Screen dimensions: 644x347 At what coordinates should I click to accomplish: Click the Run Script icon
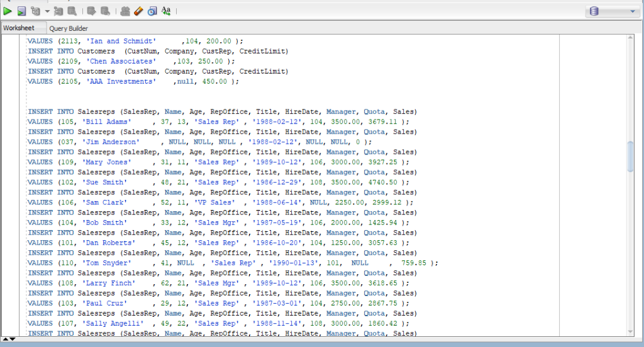(21, 11)
